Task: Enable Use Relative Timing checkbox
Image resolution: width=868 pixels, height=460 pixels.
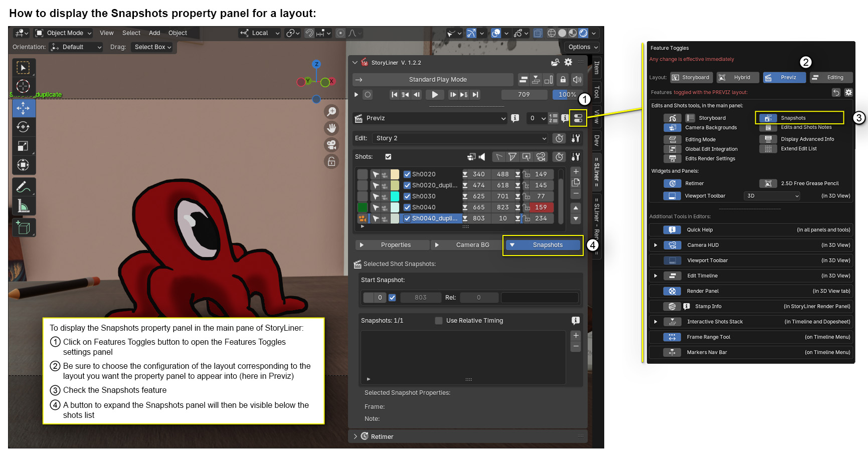Action: pos(439,321)
